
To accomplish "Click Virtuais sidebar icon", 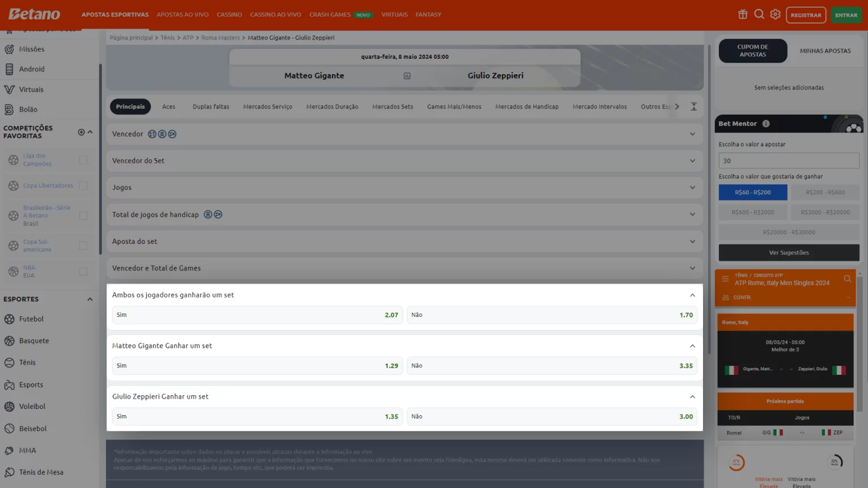I will tap(10, 89).
